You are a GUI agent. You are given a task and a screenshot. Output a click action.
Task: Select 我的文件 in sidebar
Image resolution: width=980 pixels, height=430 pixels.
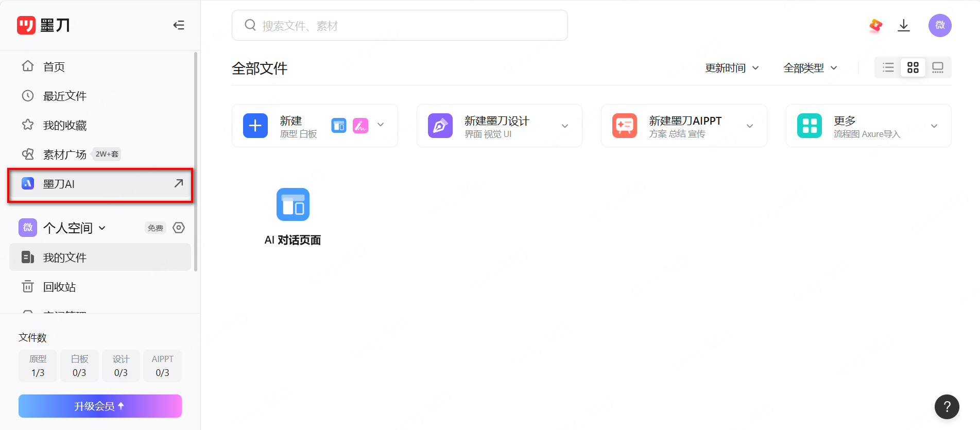click(100, 257)
